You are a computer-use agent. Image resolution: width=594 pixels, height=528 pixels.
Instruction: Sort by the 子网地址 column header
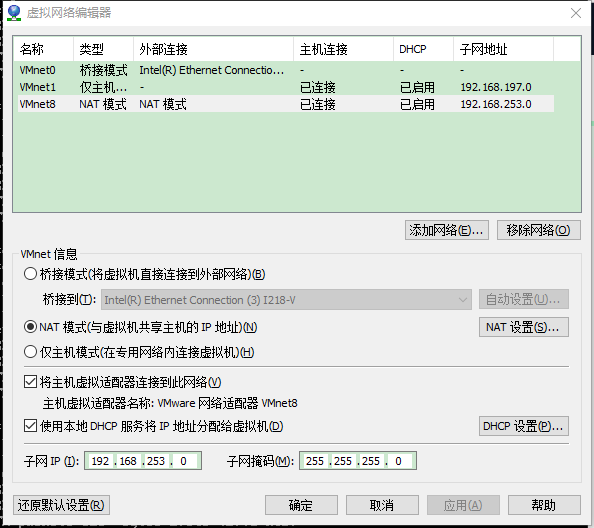coord(503,49)
